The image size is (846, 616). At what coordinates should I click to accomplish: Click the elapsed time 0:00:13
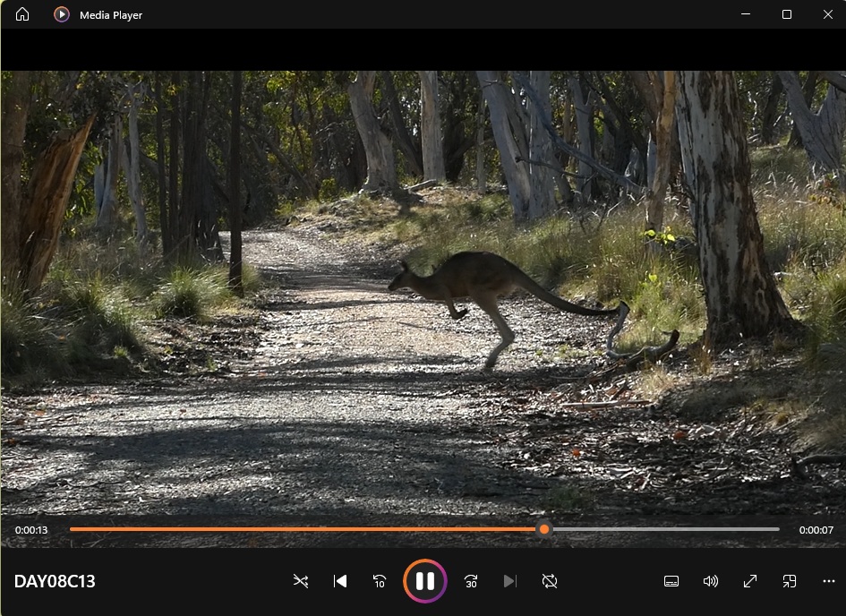(x=31, y=530)
